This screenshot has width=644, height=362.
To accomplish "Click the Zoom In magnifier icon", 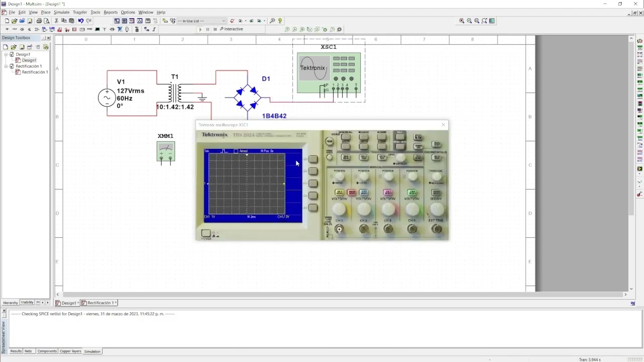I will click(x=462, y=21).
